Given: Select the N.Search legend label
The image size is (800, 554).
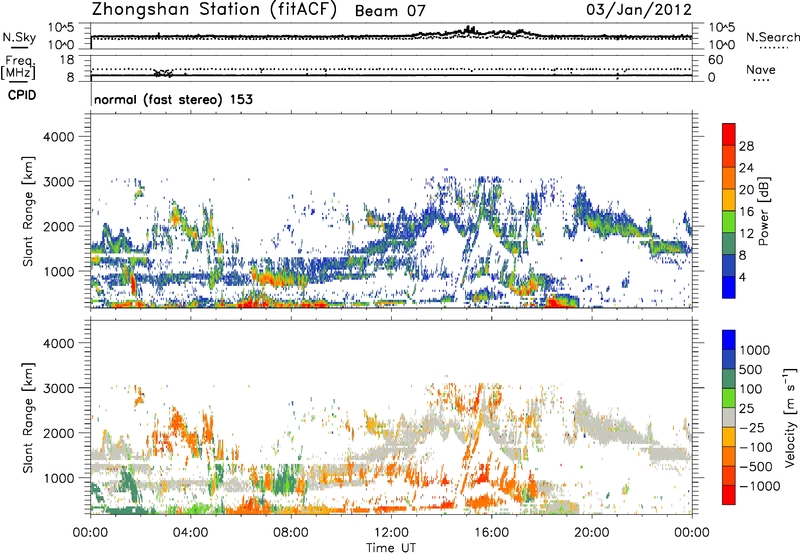Looking at the screenshot, I should click(772, 37).
